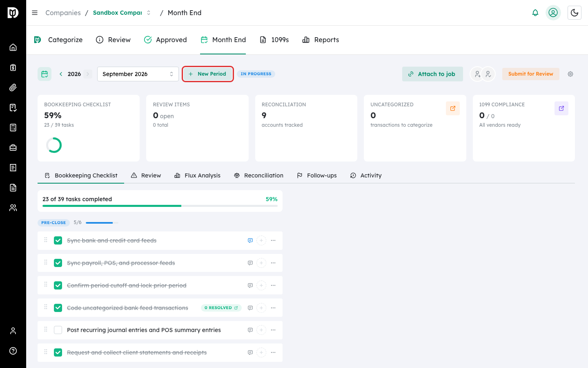Add an assignee person-plus icon

coord(477,74)
